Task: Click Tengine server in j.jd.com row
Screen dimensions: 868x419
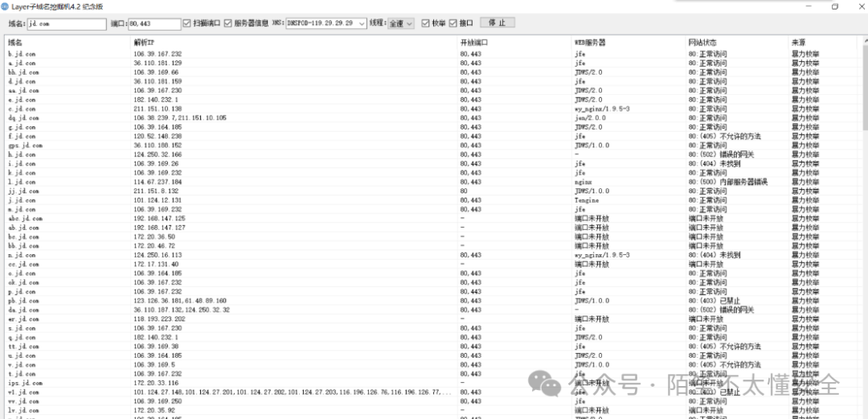Action: click(x=587, y=200)
